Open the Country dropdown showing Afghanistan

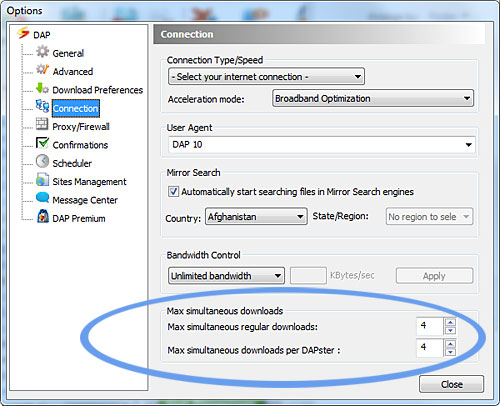(x=256, y=217)
